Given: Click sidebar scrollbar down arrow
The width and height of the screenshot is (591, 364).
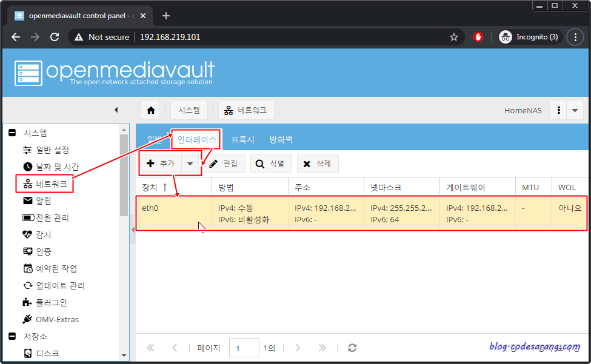Looking at the screenshot, I should click(x=124, y=356).
